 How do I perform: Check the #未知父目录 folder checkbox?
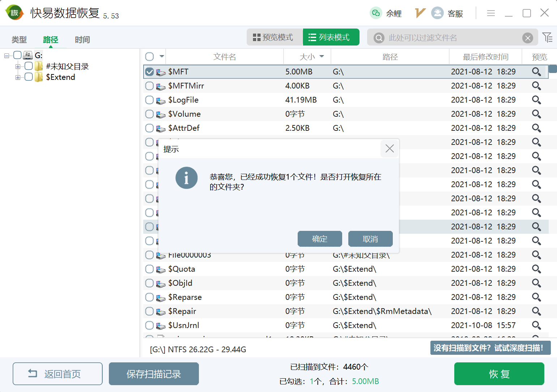click(29, 66)
